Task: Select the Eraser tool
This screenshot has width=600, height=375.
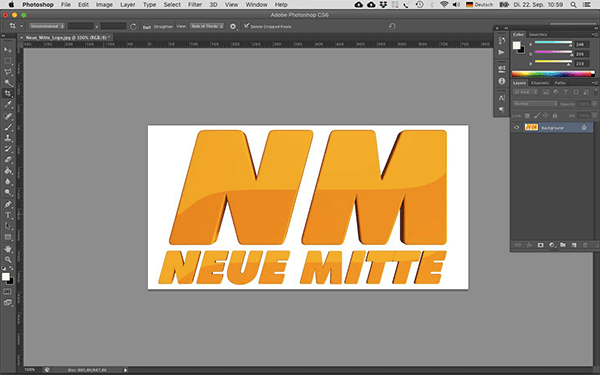Action: click(8, 160)
